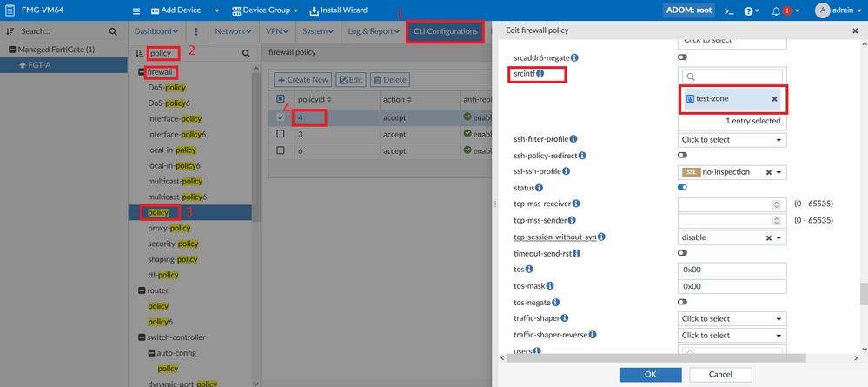The height and width of the screenshot is (387, 868).
Task: Click the info icon next to tos-mask
Action: (550, 286)
